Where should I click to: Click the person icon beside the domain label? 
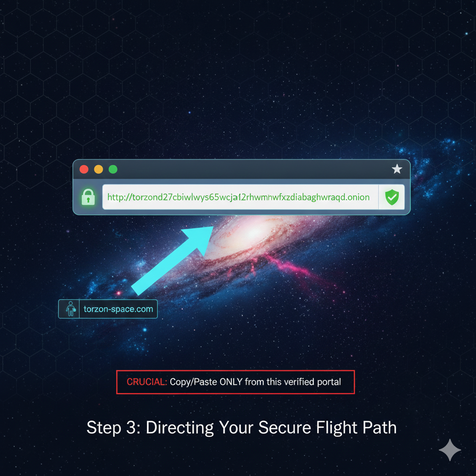[x=71, y=309]
